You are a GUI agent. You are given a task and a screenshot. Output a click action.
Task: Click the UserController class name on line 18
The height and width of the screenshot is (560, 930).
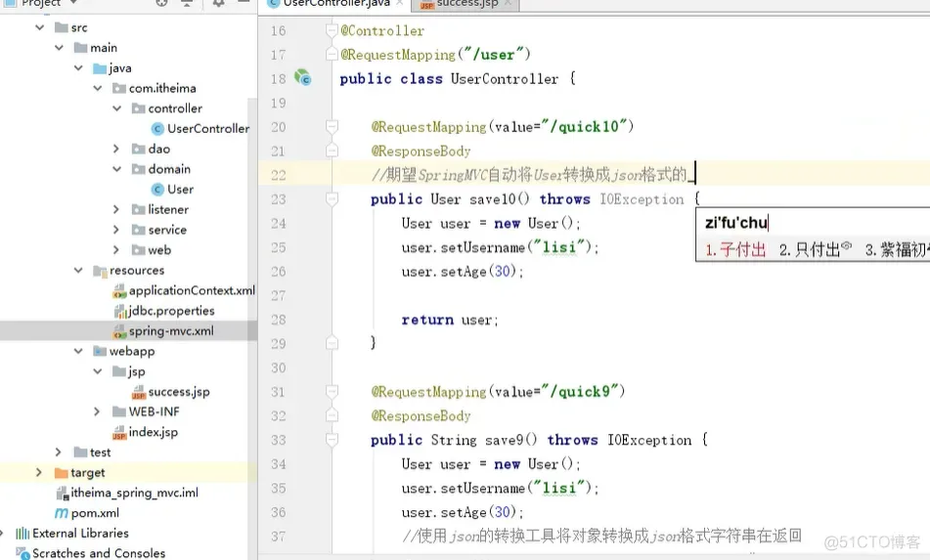point(505,79)
